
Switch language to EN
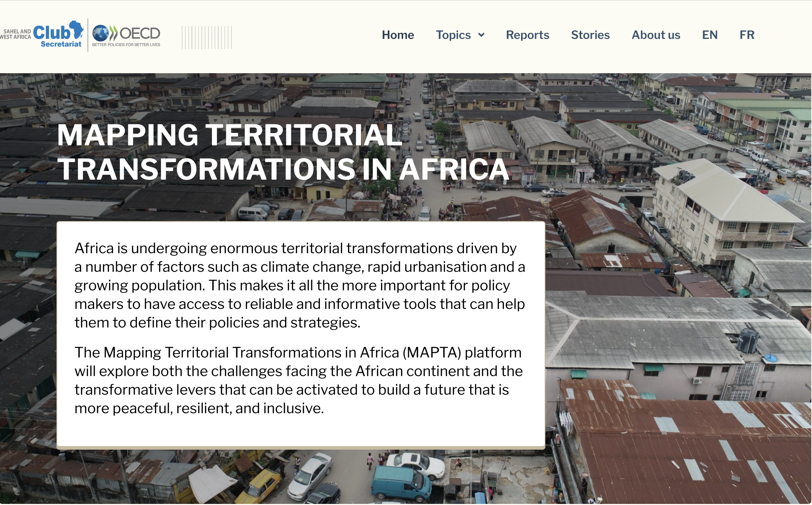[x=710, y=35]
